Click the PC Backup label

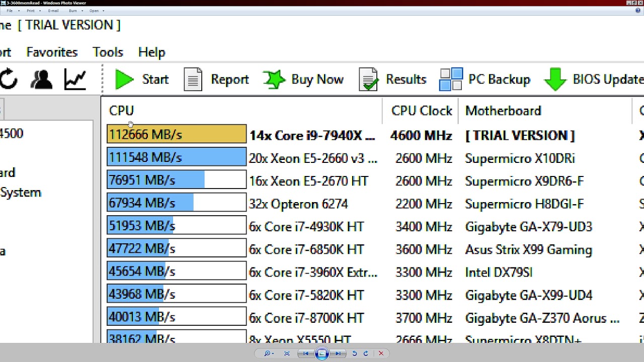point(499,79)
